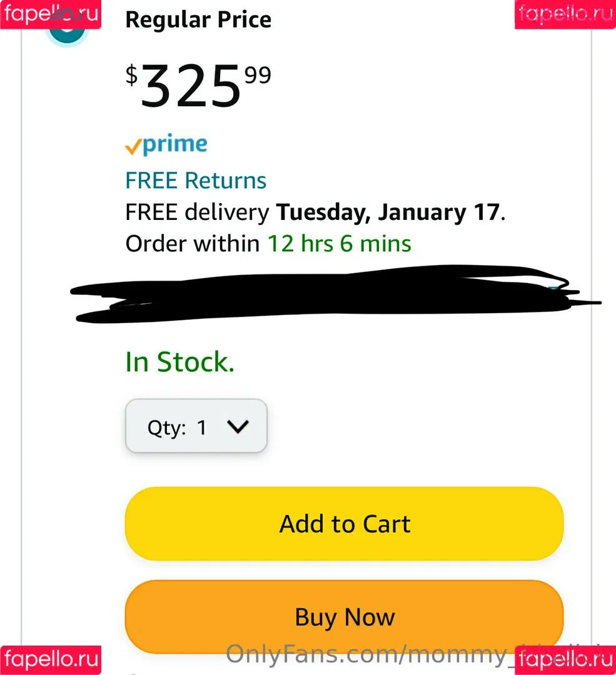Click the green 12 hrs 6 mins countdown
This screenshot has width=616, height=675.
[340, 244]
